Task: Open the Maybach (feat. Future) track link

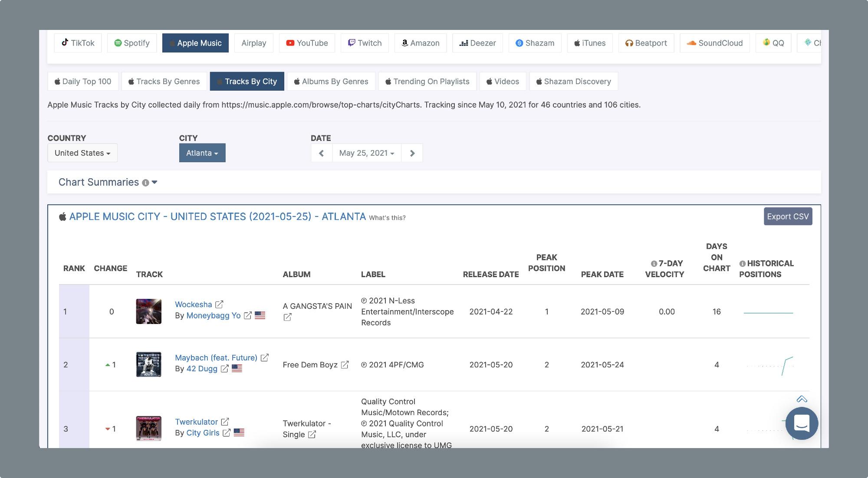Action: pyautogui.click(x=216, y=358)
